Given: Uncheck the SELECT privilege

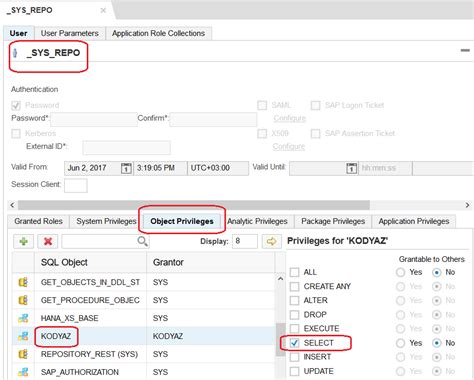Looking at the screenshot, I should (x=294, y=343).
